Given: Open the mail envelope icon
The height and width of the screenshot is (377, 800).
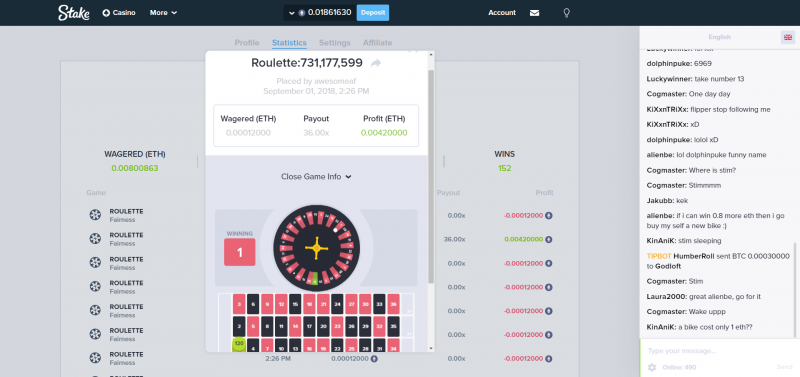Looking at the screenshot, I should (534, 13).
